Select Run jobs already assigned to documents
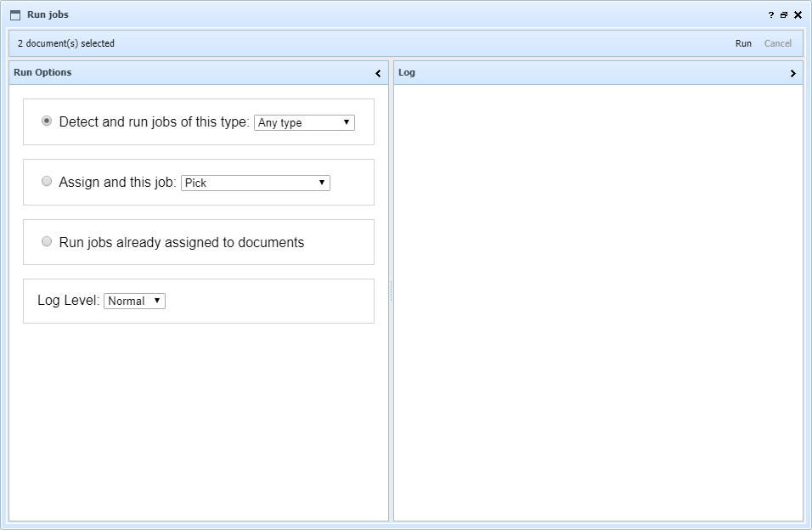Image resolution: width=812 pixels, height=530 pixels. point(47,241)
